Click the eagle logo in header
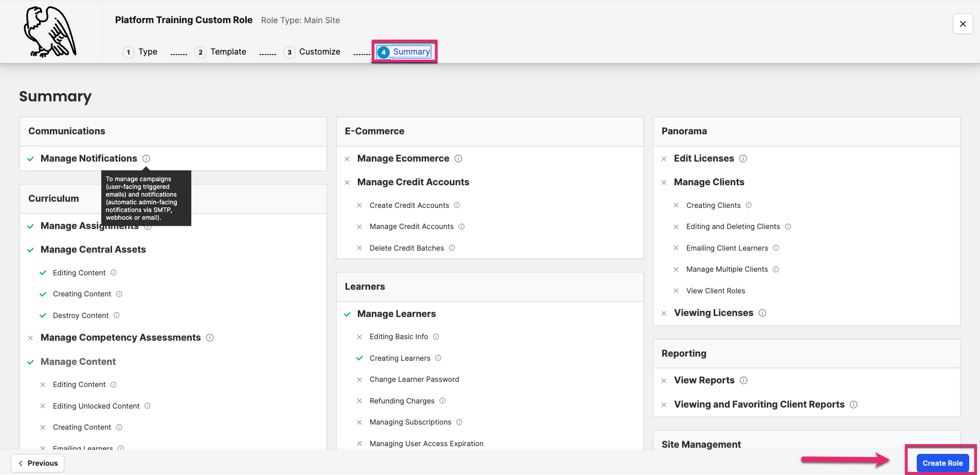 50,31
